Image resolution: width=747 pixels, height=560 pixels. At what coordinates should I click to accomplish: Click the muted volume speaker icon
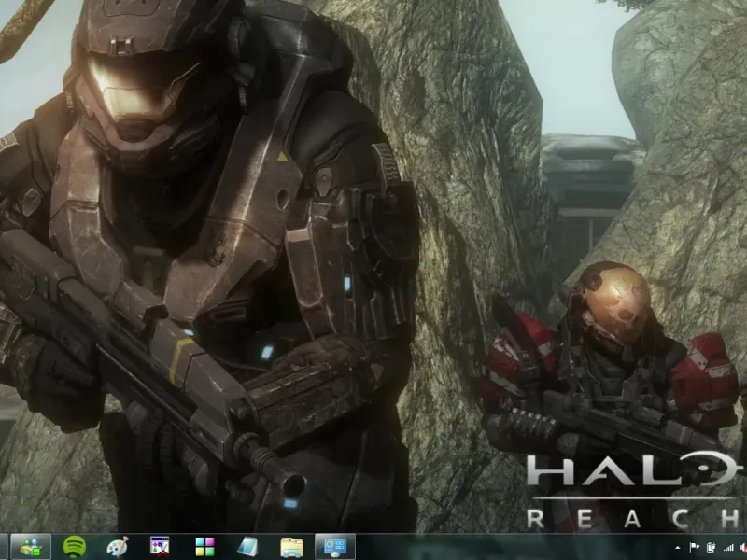click(x=743, y=548)
